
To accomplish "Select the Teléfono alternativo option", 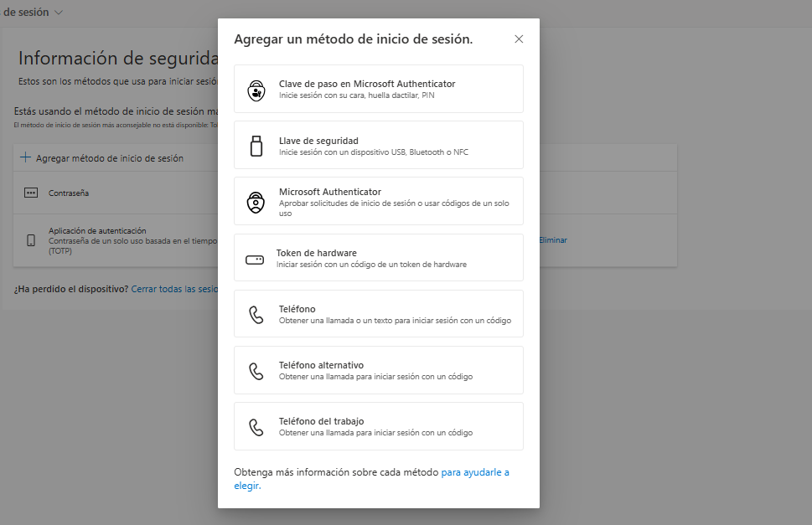I will click(321, 365).
